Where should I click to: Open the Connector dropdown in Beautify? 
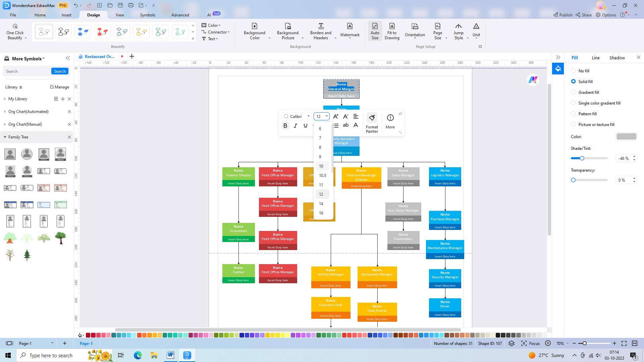(x=217, y=32)
